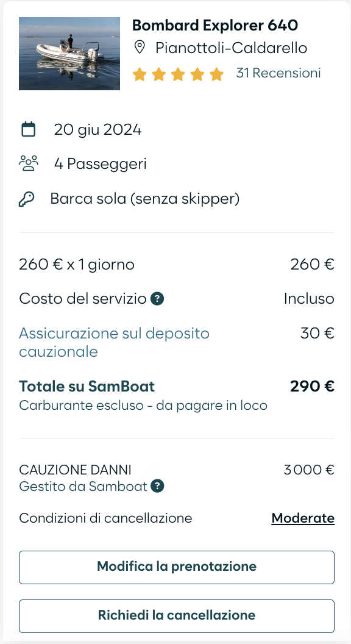Click the calendar icon beside the date

coord(28,129)
